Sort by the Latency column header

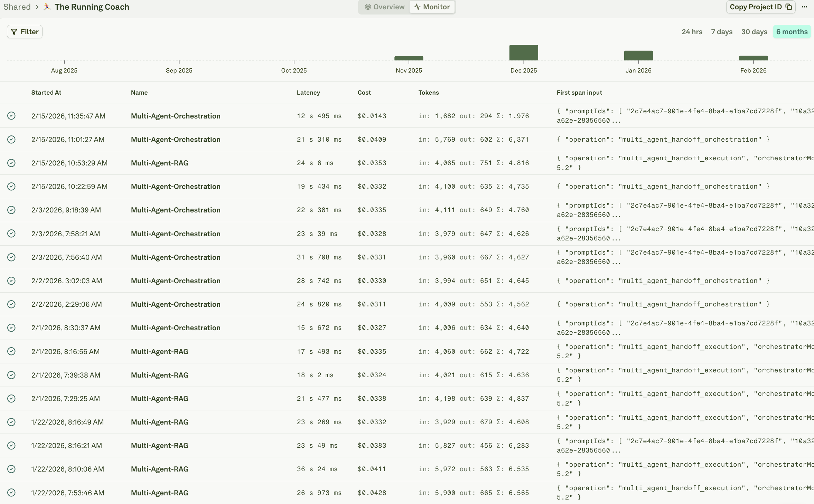pyautogui.click(x=308, y=92)
